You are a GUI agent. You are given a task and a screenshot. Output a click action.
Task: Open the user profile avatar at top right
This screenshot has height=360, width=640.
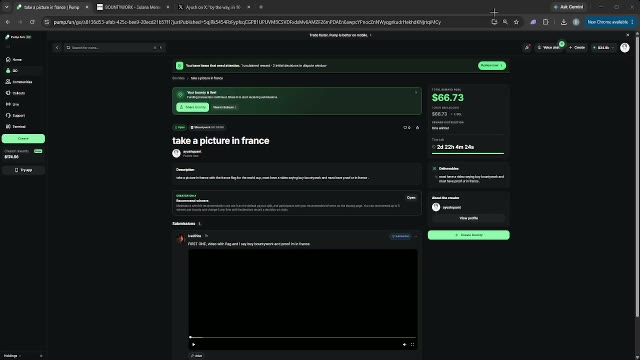(624, 48)
